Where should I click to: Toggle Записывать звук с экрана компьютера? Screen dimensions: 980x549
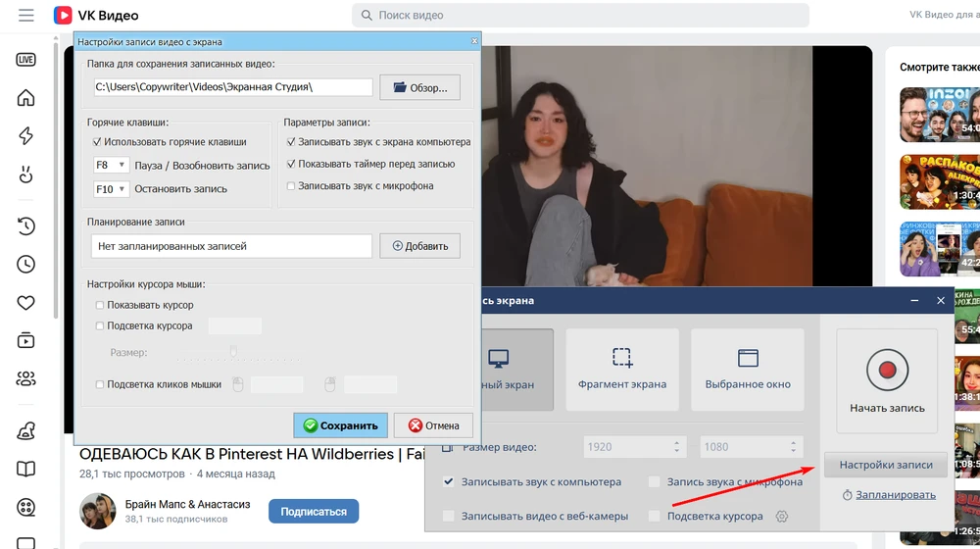pos(291,142)
